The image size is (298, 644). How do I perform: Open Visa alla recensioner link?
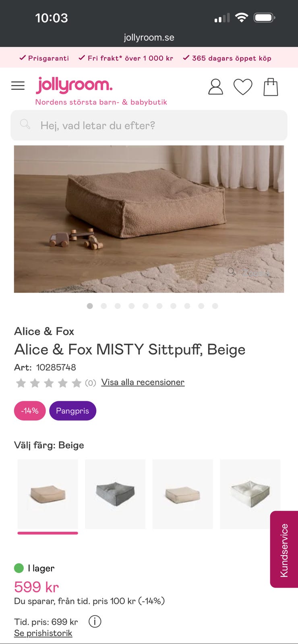(x=143, y=382)
